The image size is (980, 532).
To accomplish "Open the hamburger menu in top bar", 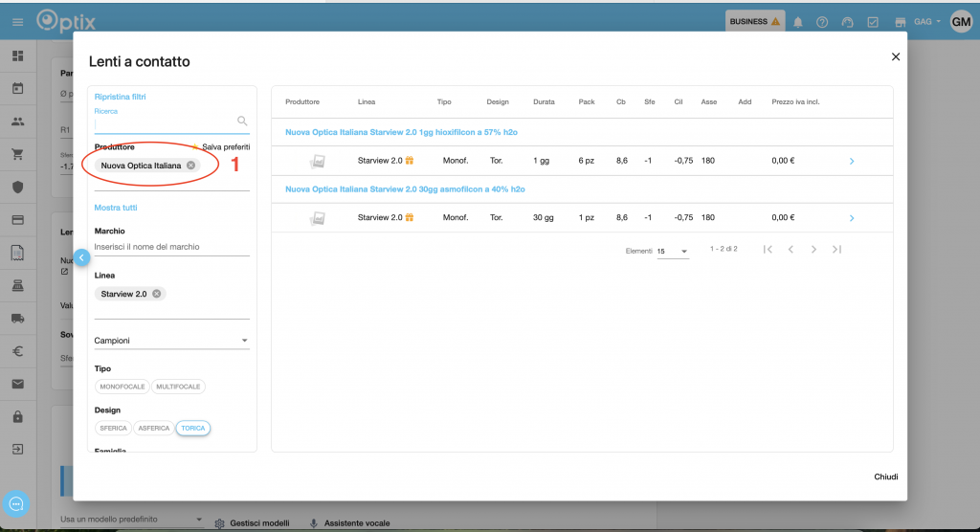I will point(17,21).
